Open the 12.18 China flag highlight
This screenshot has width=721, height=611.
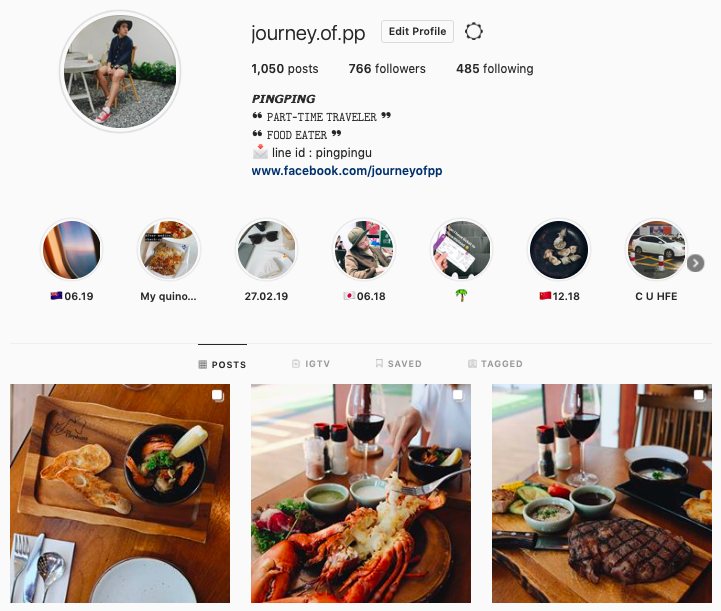(x=559, y=250)
